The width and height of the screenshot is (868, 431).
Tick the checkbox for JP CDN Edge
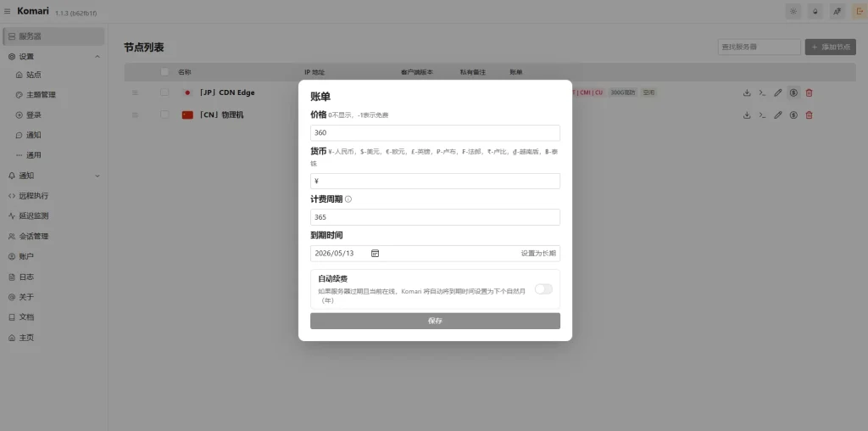(164, 92)
